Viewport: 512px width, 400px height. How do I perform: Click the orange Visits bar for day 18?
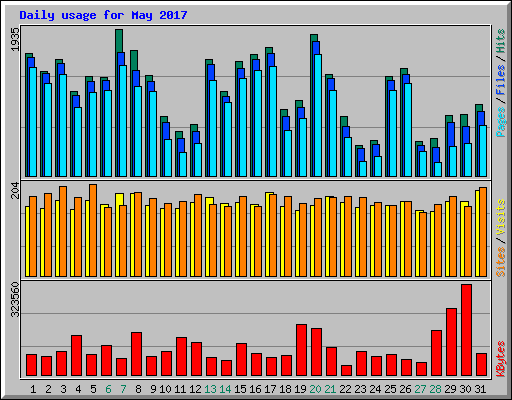(x=288, y=236)
